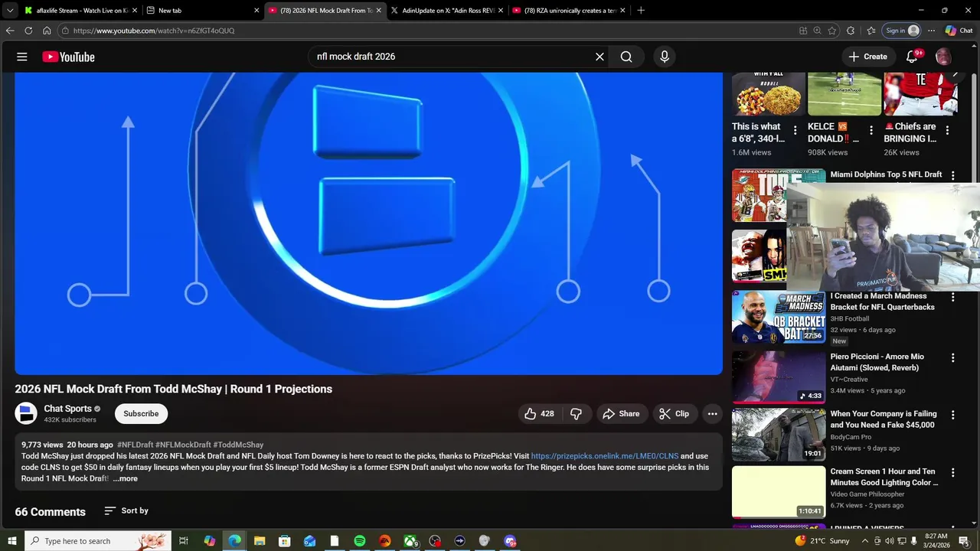Go to the YouTube home logo

pyautogui.click(x=68, y=57)
